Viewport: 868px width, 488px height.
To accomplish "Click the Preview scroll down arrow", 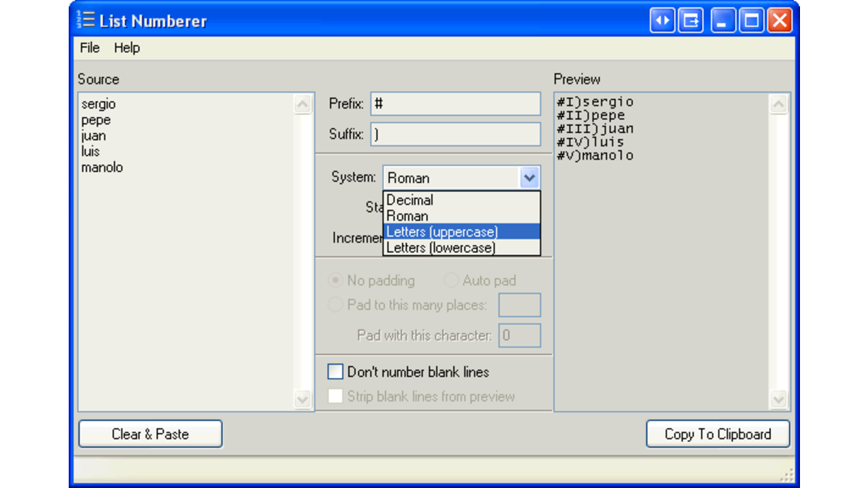I will (x=779, y=399).
